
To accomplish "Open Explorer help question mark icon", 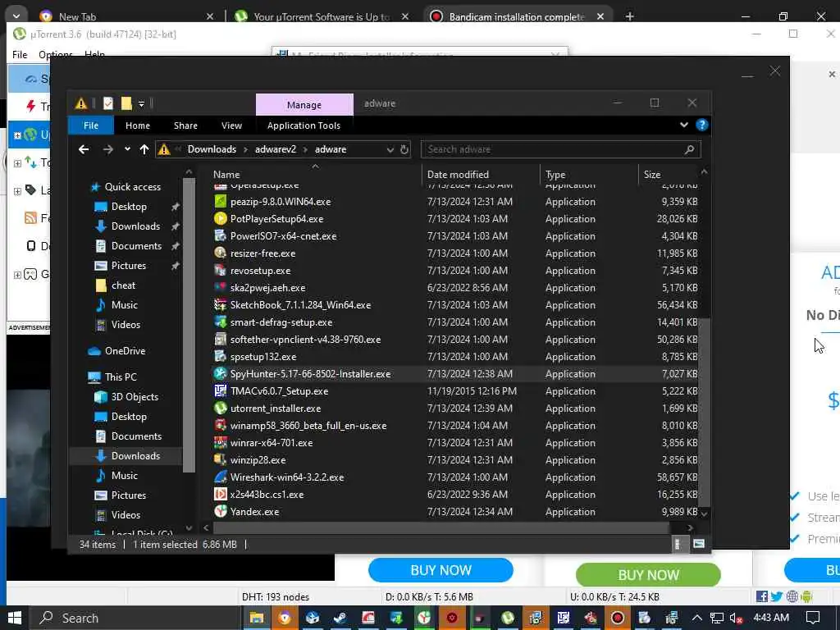I will point(702,125).
